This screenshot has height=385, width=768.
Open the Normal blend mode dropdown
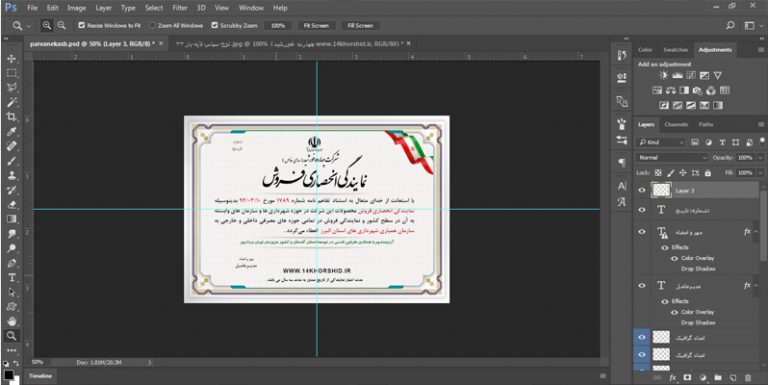coord(672,158)
